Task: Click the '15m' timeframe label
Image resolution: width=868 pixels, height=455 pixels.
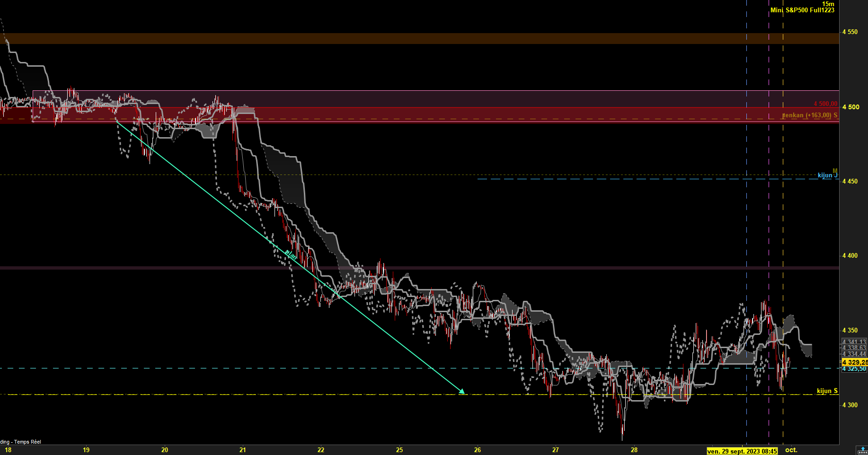Action: tap(828, 4)
